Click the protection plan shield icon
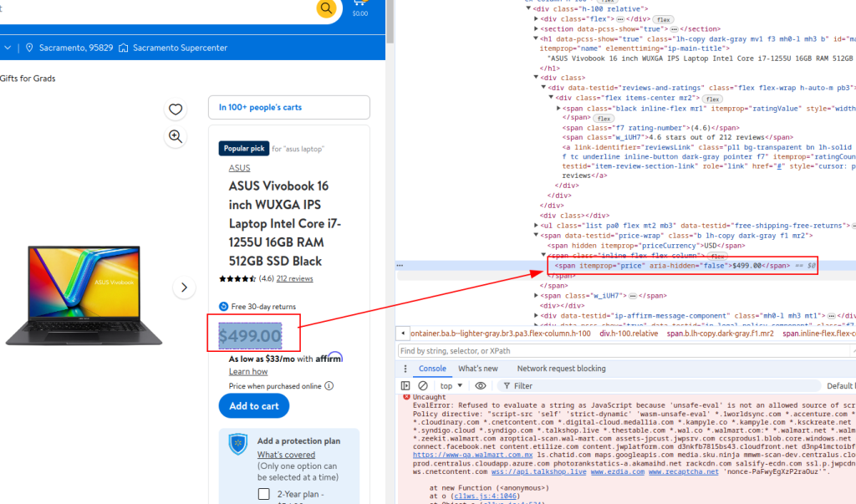This screenshot has width=856, height=504. [238, 445]
